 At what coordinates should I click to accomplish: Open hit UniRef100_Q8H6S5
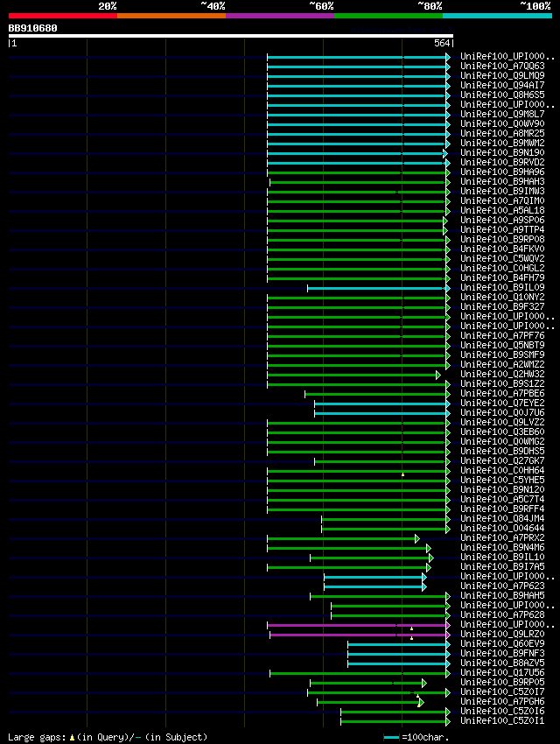click(x=502, y=95)
